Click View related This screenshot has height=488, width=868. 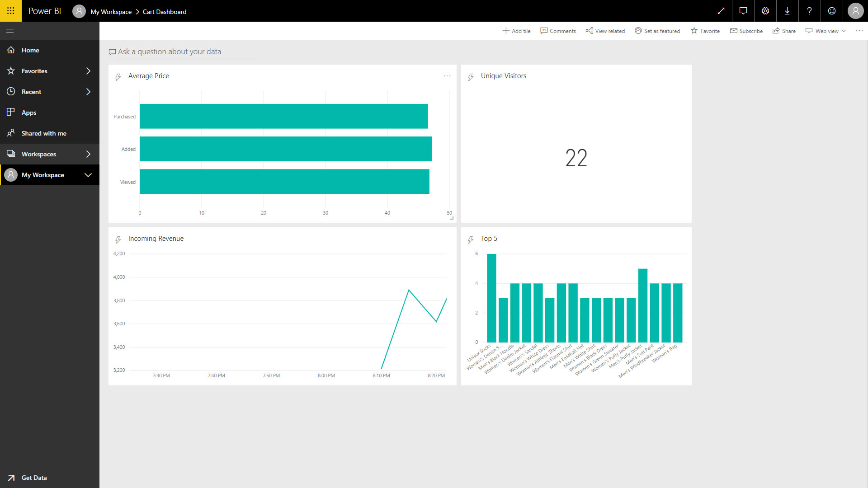pos(605,31)
